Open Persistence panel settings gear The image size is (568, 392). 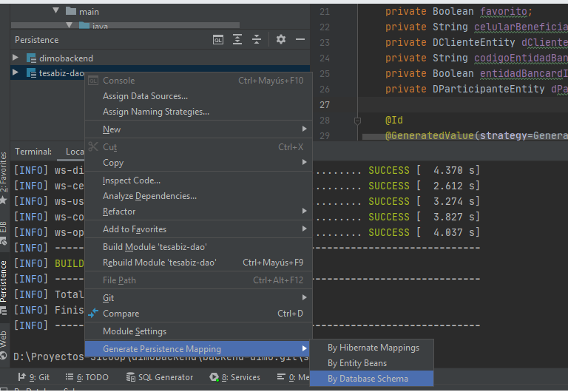coord(280,40)
